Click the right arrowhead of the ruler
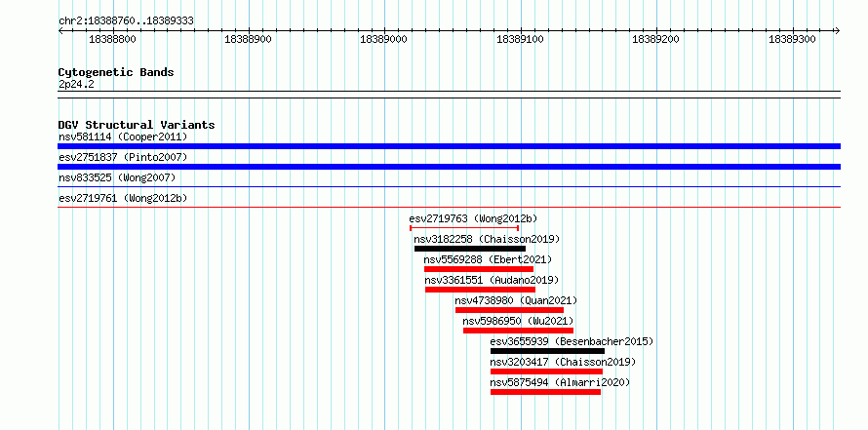The height and width of the screenshot is (430, 868). (x=838, y=31)
